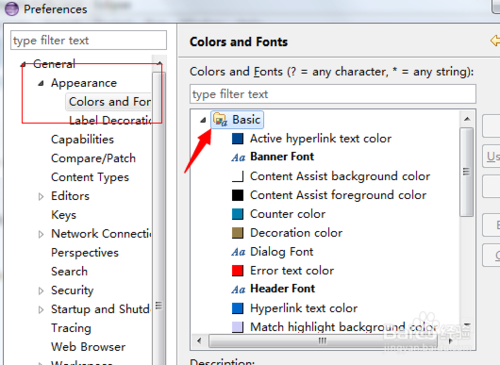Open the Web Browser preference page
Viewport: 500px width, 365px height.
(88, 347)
